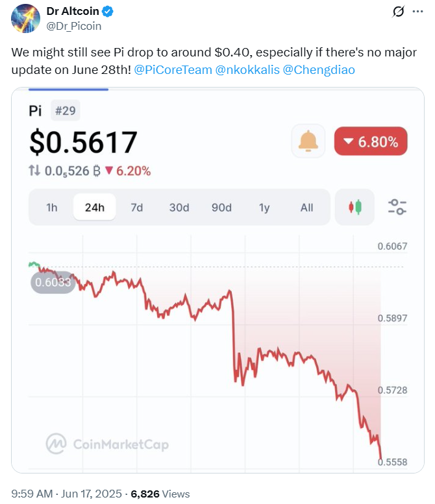Select the 7d time range
The width and height of the screenshot is (435, 504).
pyautogui.click(x=137, y=208)
